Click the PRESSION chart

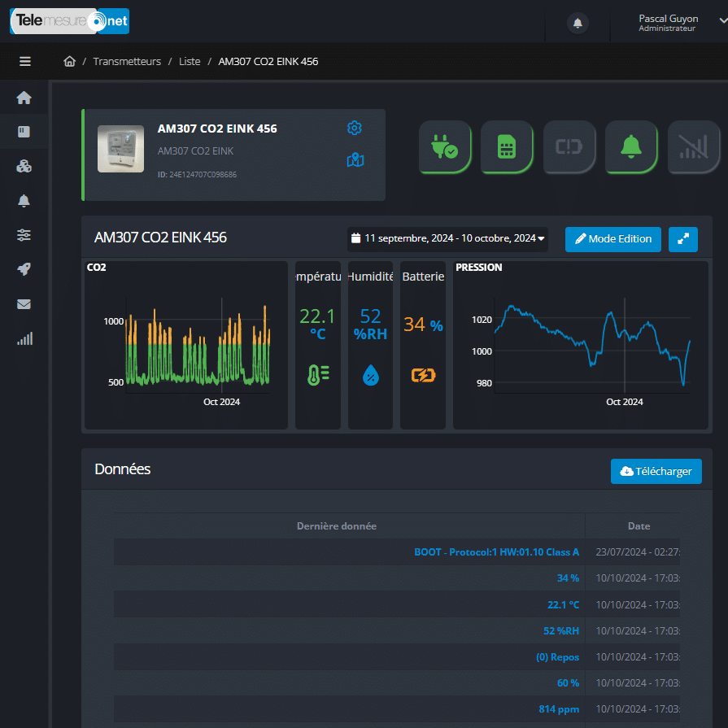point(580,345)
